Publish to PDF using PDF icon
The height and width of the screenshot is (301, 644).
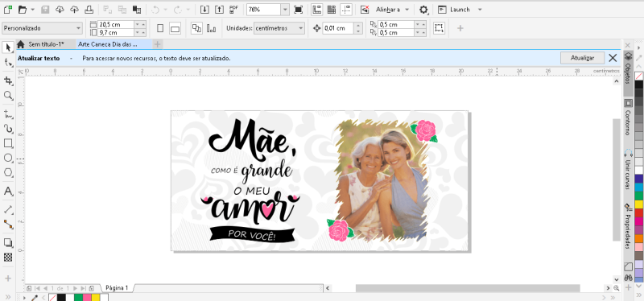pyautogui.click(x=234, y=9)
